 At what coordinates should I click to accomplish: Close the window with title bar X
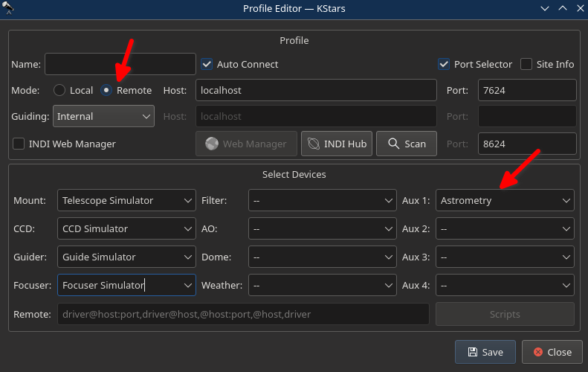(x=580, y=8)
